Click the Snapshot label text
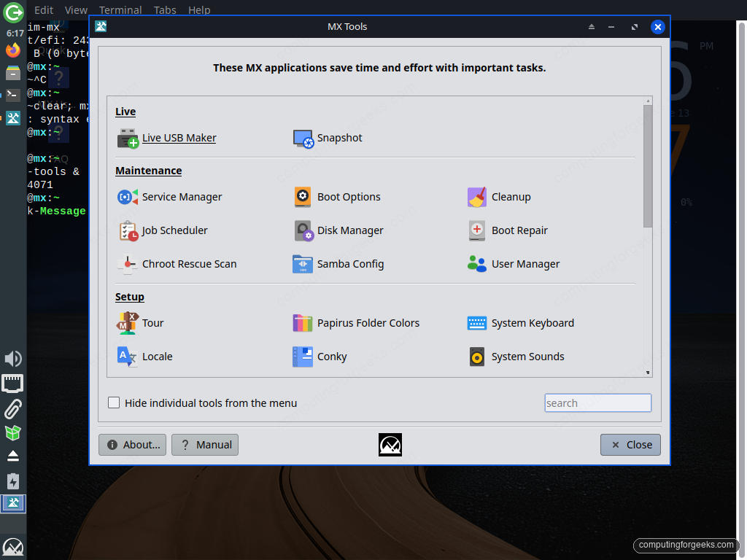The height and width of the screenshot is (560, 747). (340, 138)
